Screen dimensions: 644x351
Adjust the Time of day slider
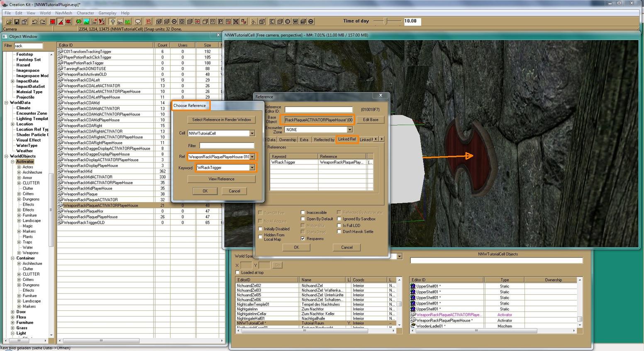pos(386,21)
